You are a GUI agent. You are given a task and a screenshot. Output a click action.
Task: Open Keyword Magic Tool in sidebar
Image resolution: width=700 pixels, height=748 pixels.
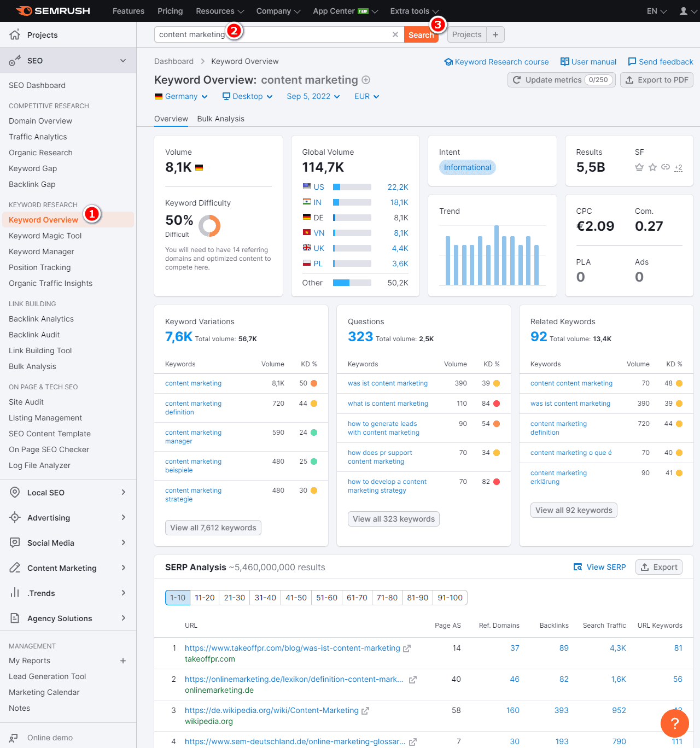coord(45,236)
